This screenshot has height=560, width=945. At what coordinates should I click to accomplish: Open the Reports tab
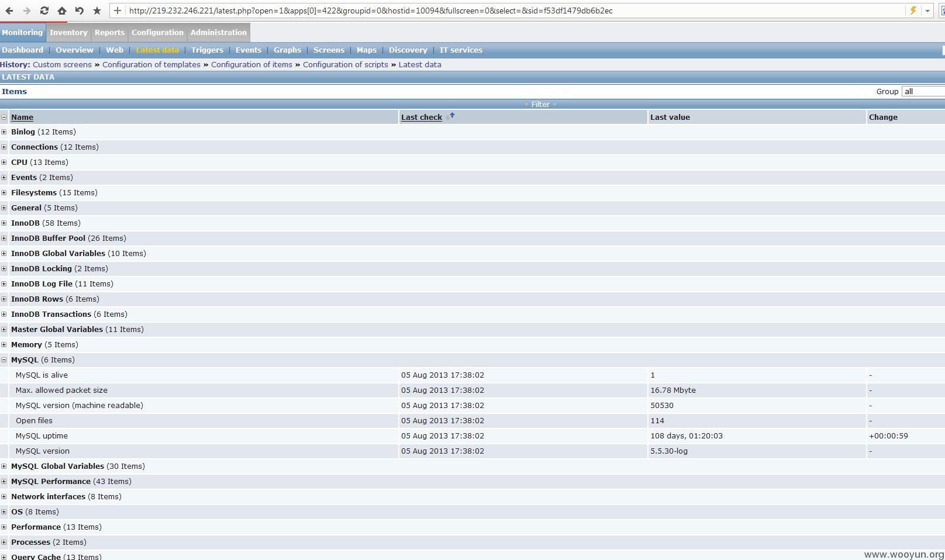pyautogui.click(x=109, y=32)
